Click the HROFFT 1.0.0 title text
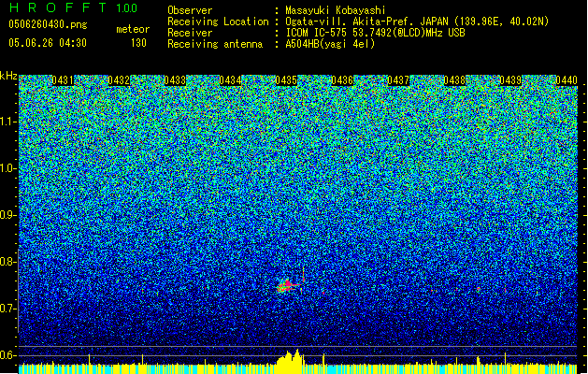The height and width of the screenshot is (374, 588). (73, 7)
